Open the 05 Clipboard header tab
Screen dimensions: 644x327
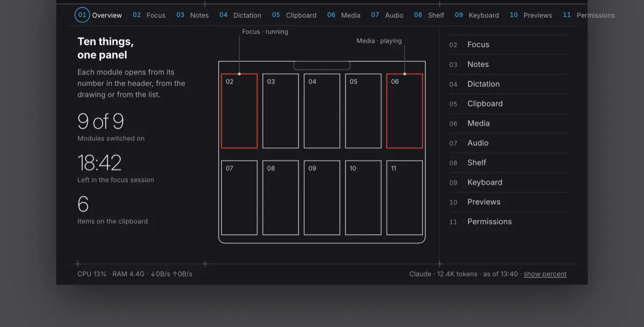294,15
